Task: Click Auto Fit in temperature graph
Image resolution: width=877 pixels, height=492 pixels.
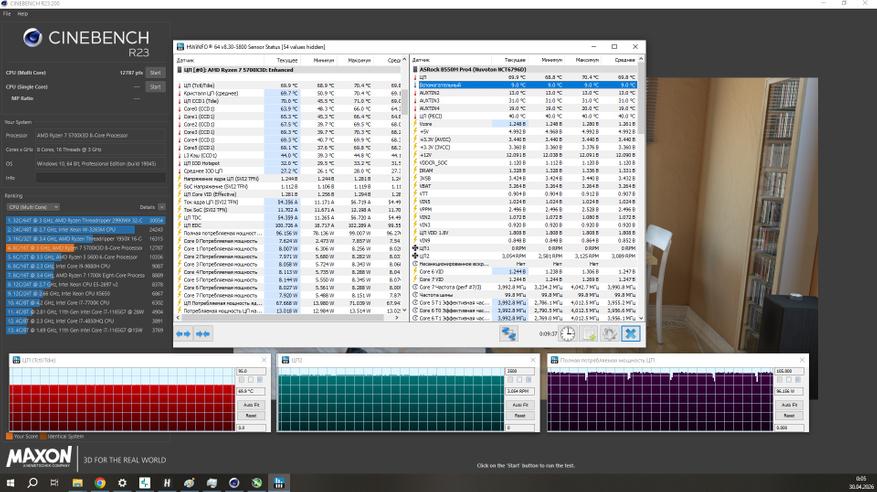Action: pyautogui.click(x=251, y=405)
